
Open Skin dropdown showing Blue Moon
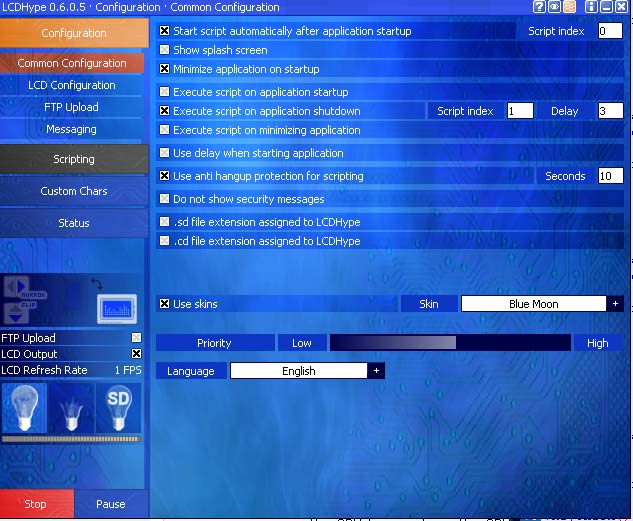(533, 303)
